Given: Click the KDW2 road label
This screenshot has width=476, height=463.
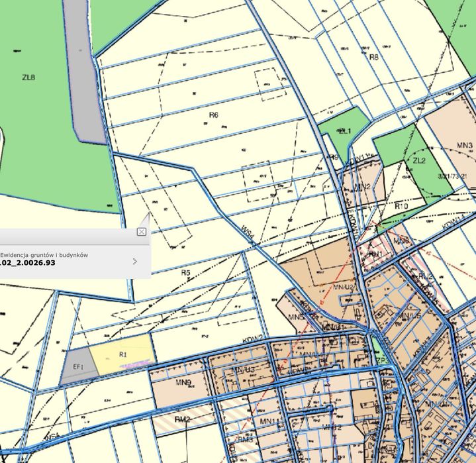Looking at the screenshot, I should tap(252, 340).
